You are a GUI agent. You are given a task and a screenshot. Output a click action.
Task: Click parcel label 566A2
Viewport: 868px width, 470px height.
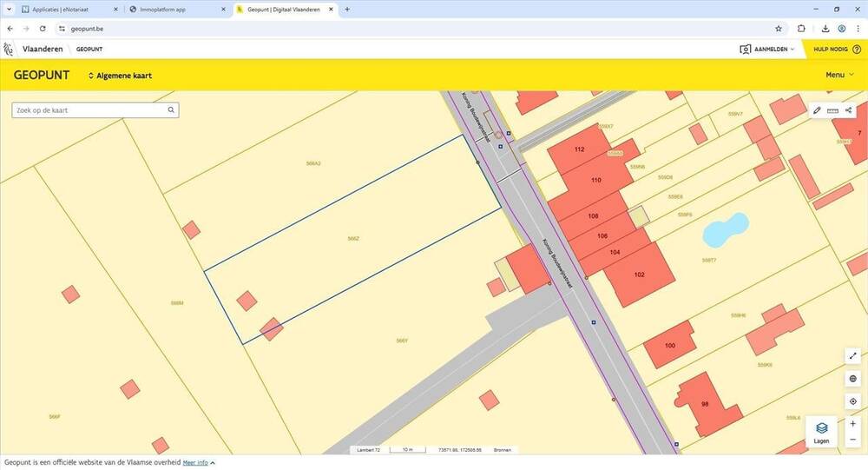click(x=313, y=163)
